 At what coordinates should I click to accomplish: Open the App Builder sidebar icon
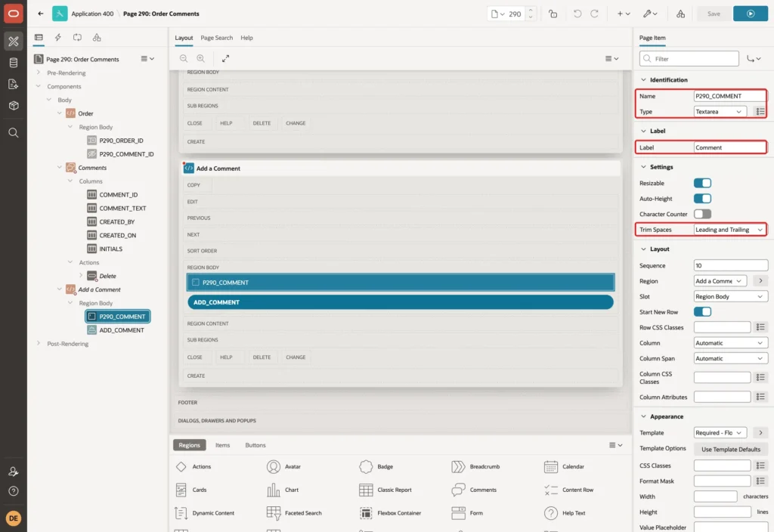click(x=14, y=42)
